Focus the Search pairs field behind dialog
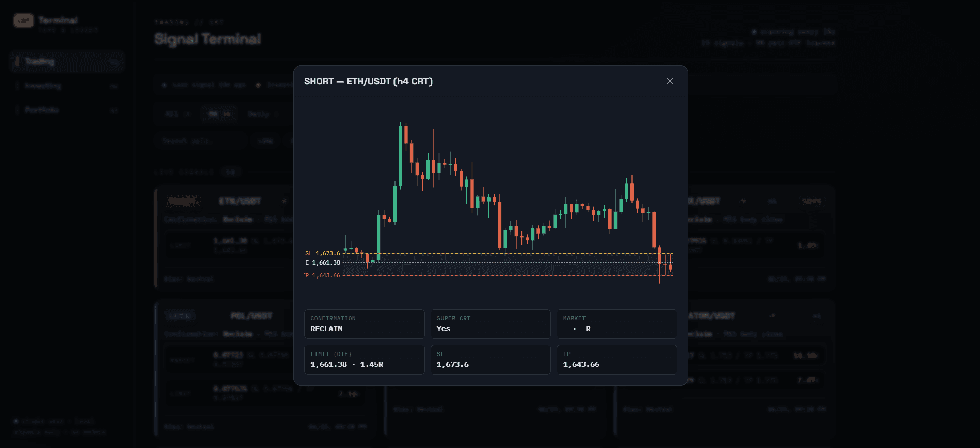The height and width of the screenshot is (448, 980). [201, 141]
